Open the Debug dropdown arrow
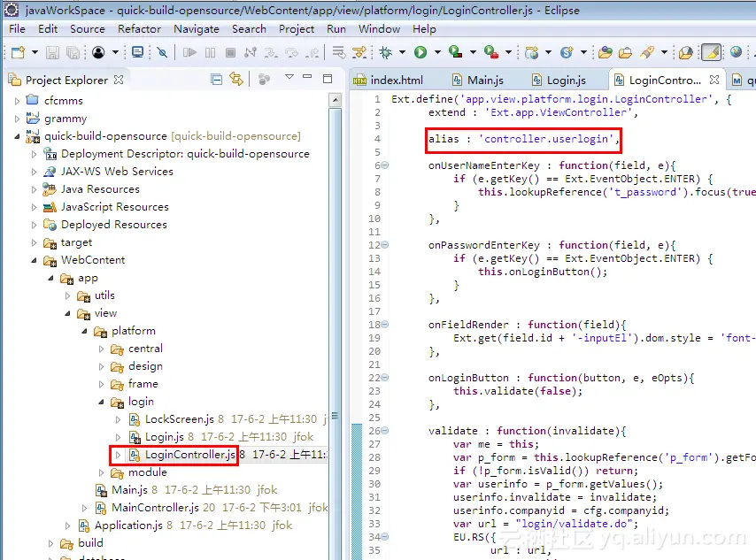 [402, 52]
